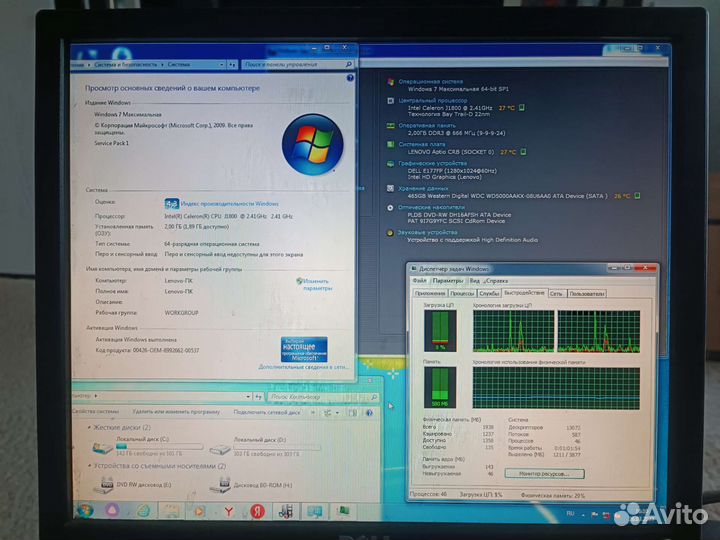Open the Yandex Browser 'Y' taskbar icon

point(228,511)
